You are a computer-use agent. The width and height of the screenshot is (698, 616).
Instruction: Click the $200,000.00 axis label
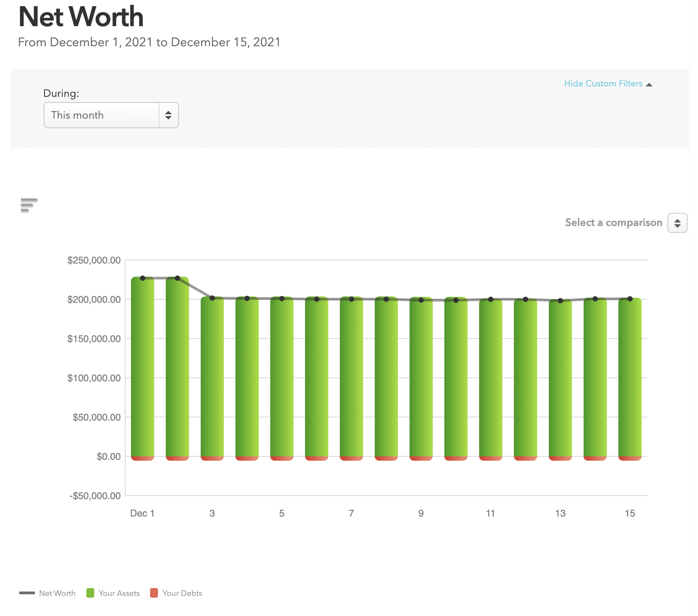(94, 299)
